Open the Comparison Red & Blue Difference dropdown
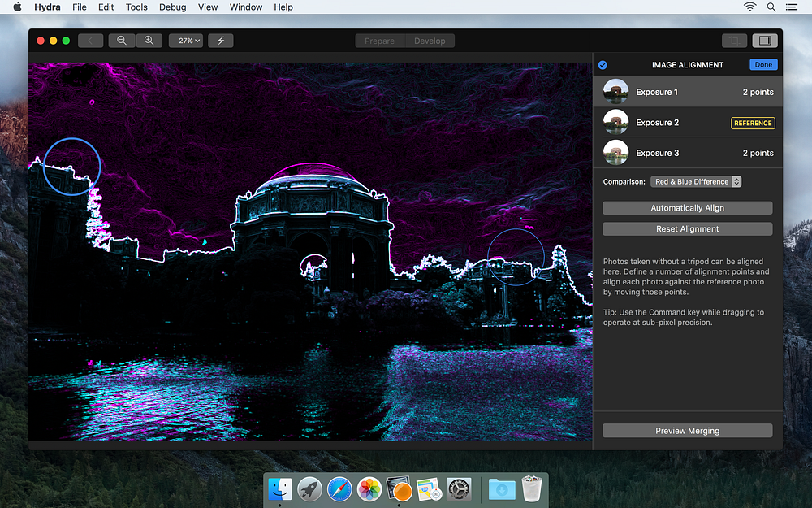 tap(696, 181)
